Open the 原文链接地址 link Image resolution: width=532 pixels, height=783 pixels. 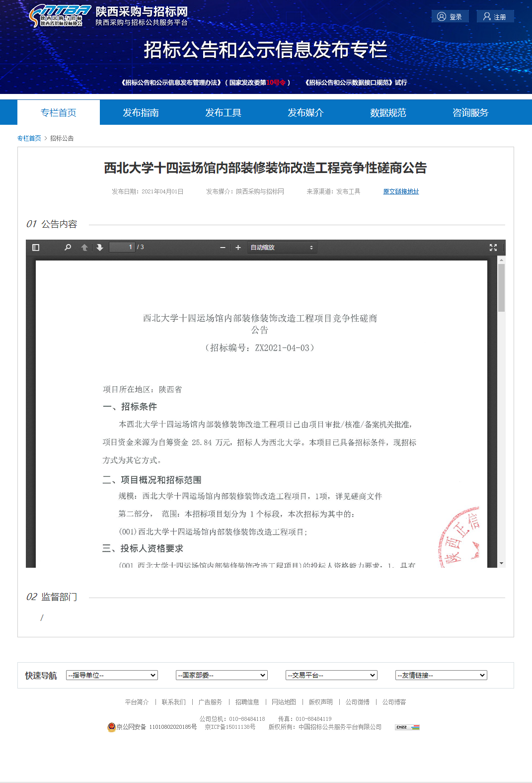pos(401,191)
